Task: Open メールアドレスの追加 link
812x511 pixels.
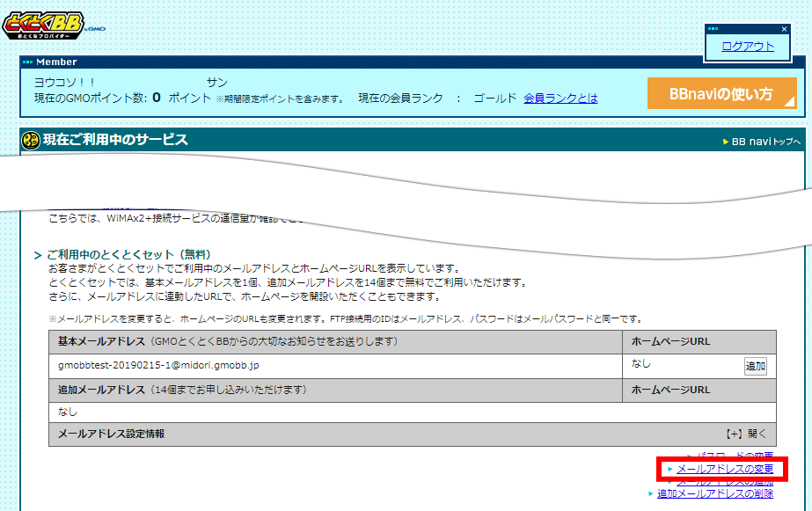Action: click(724, 481)
